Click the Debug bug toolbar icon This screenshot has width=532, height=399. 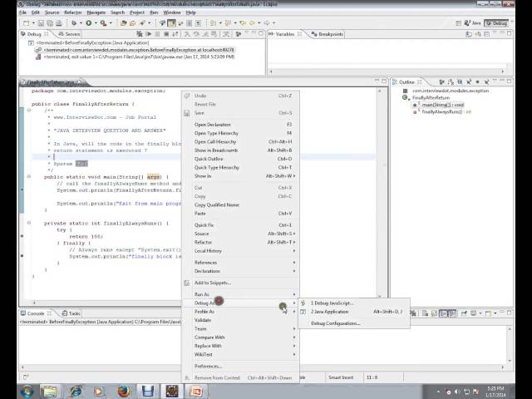coord(74,23)
